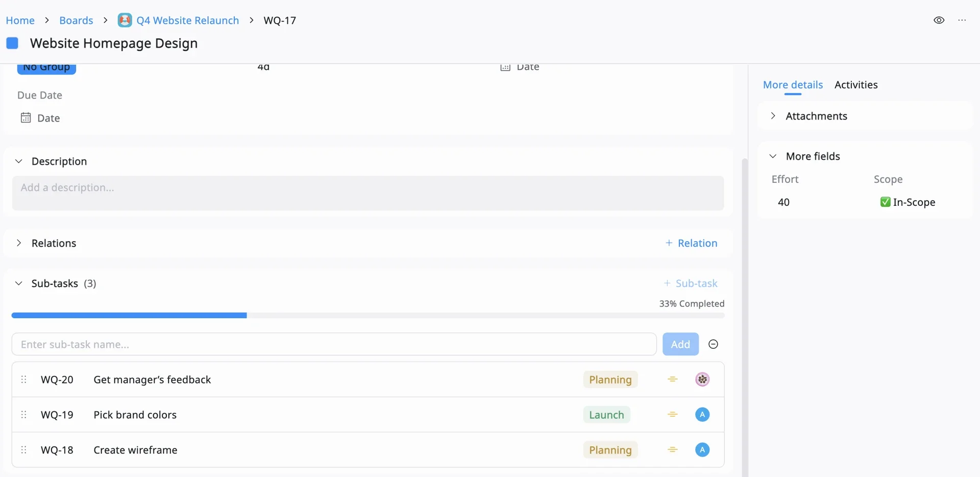Click priority icon for WQ-20 sub-task
Image resolution: width=980 pixels, height=477 pixels.
[x=672, y=379]
